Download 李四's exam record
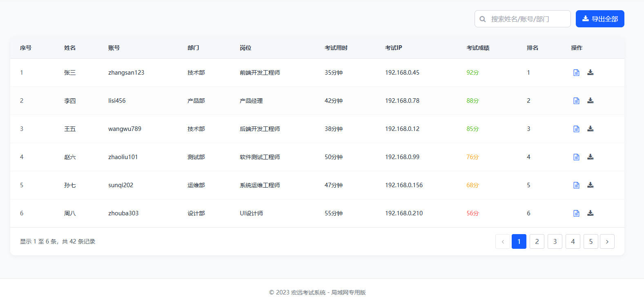The height and width of the screenshot is (301, 644). tap(590, 101)
